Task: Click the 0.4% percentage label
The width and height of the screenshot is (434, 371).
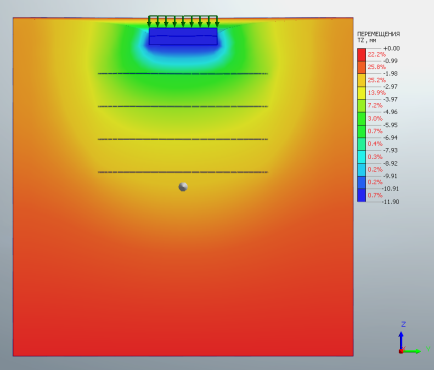Action: coord(375,144)
